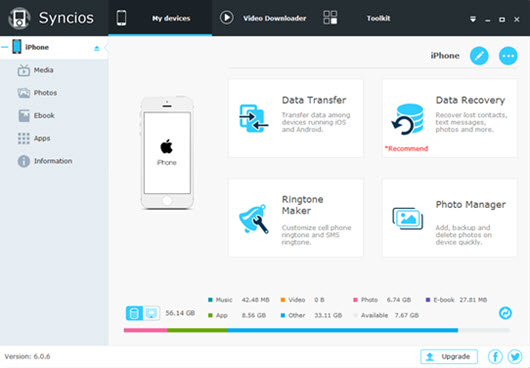Open the title bar dropdown menu

(473, 19)
